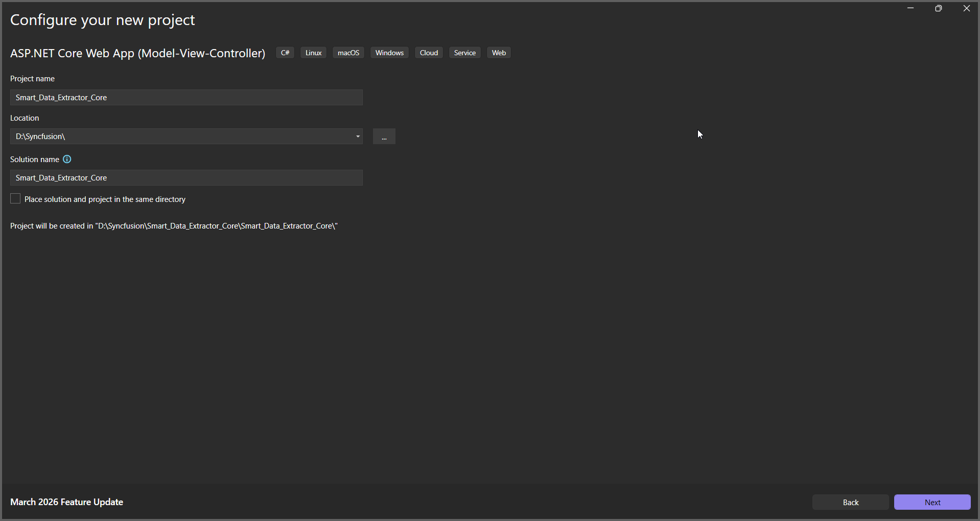Go Back to the previous step
980x521 pixels.
point(850,502)
